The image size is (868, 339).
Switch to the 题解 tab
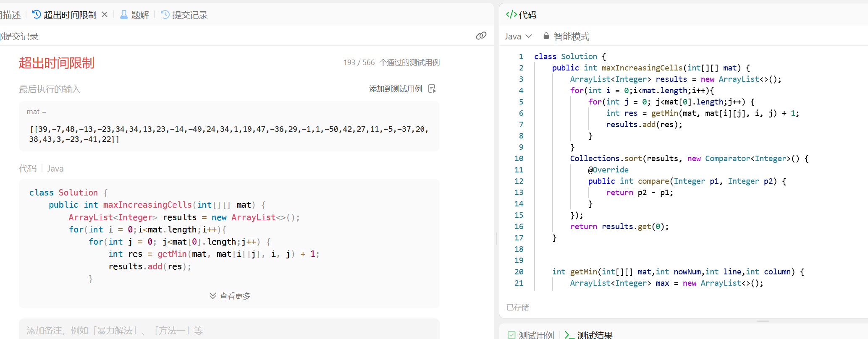click(x=140, y=15)
